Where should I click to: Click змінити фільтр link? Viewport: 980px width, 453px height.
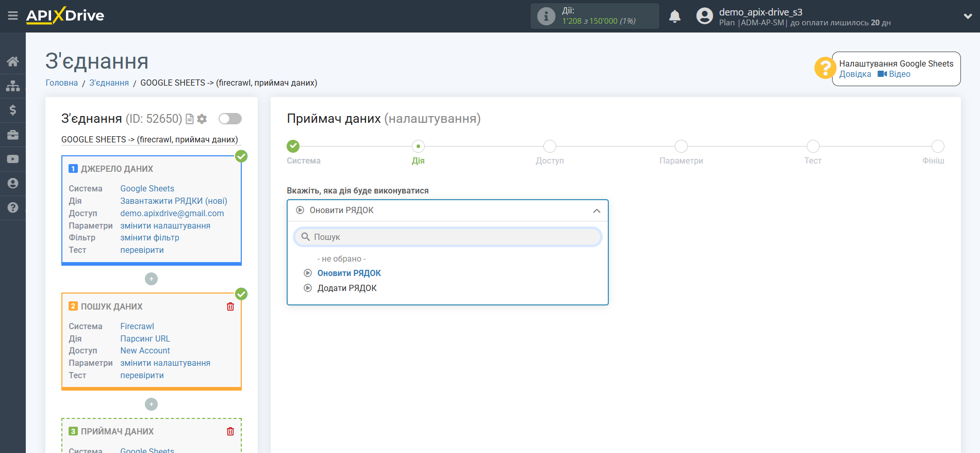[x=150, y=238]
